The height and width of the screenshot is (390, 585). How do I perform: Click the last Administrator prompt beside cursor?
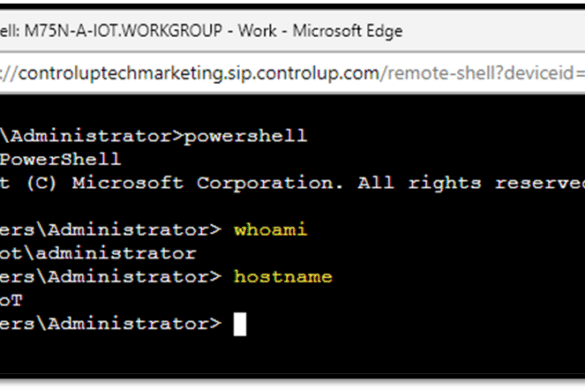[x=110, y=324]
